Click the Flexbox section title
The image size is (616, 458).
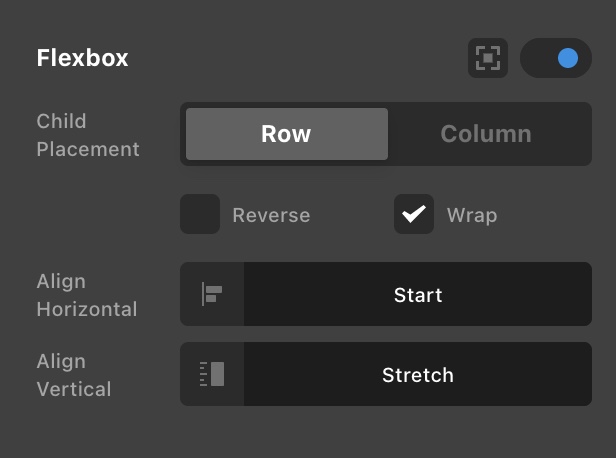(83, 58)
